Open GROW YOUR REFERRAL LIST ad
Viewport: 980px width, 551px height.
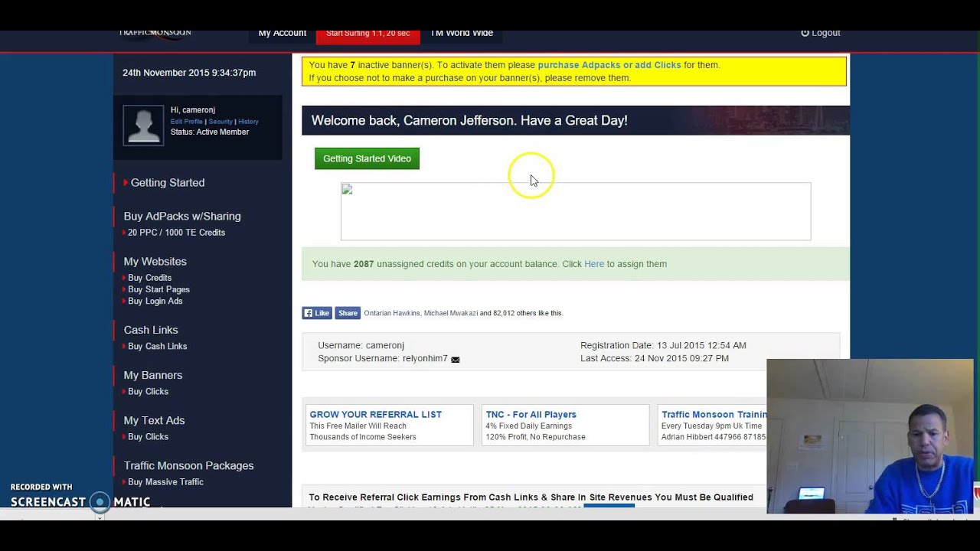coord(389,425)
